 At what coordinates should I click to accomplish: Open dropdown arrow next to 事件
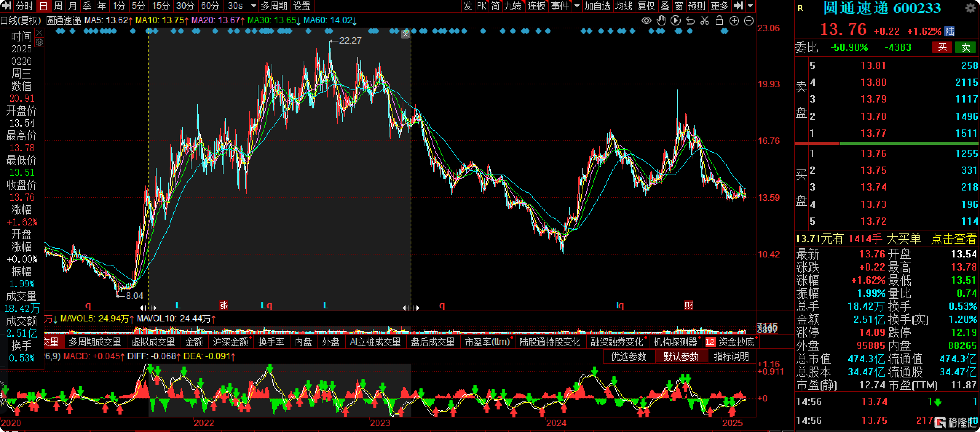point(577,6)
